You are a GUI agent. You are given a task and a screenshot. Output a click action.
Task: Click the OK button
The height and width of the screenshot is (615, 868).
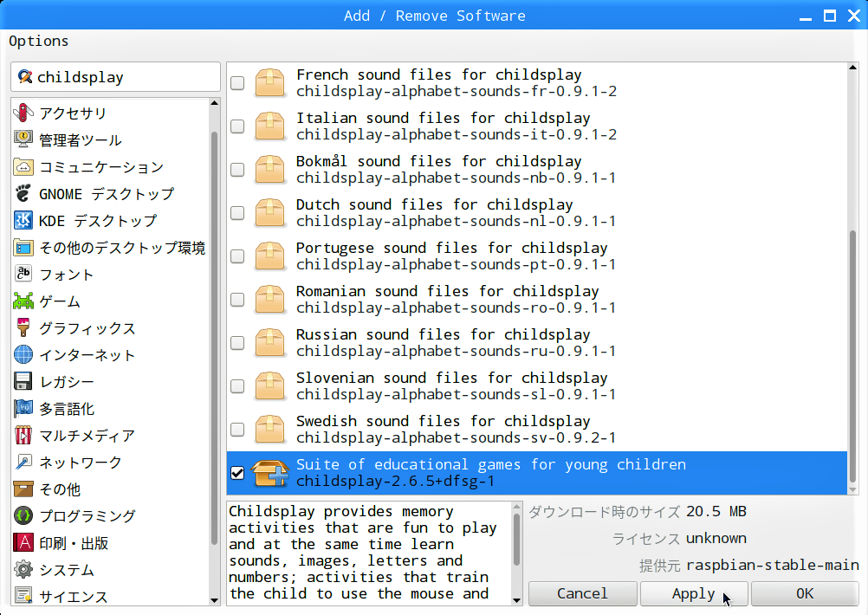(x=805, y=593)
